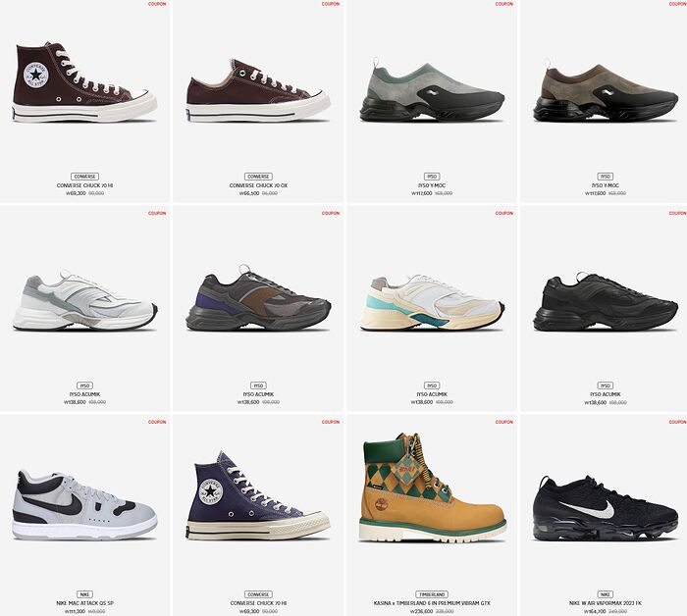Open the Nike Mac Attack QS SP title

(84, 603)
